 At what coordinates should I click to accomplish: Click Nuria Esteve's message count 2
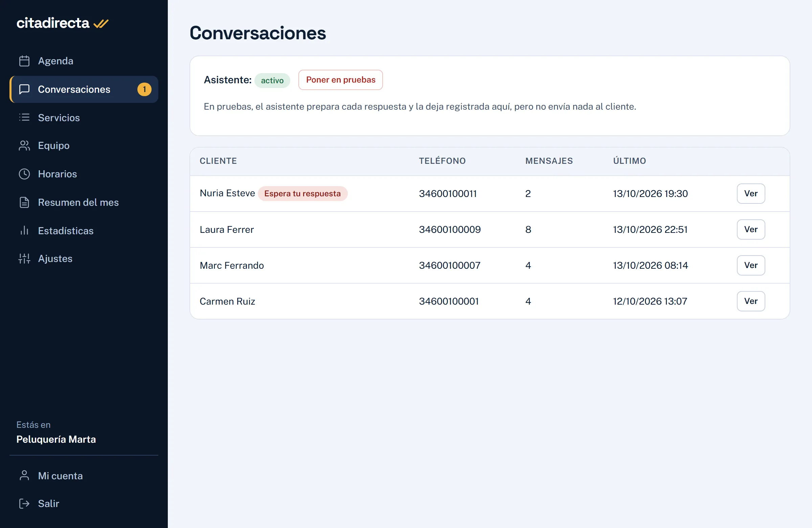528,194
